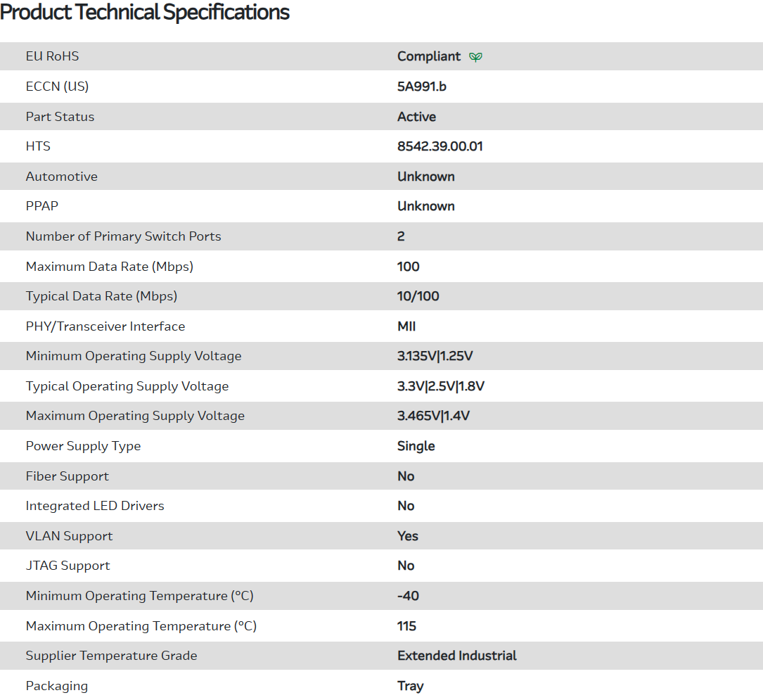
Task: Select the Maximum Operating Temperature value 115
Action: click(x=406, y=626)
